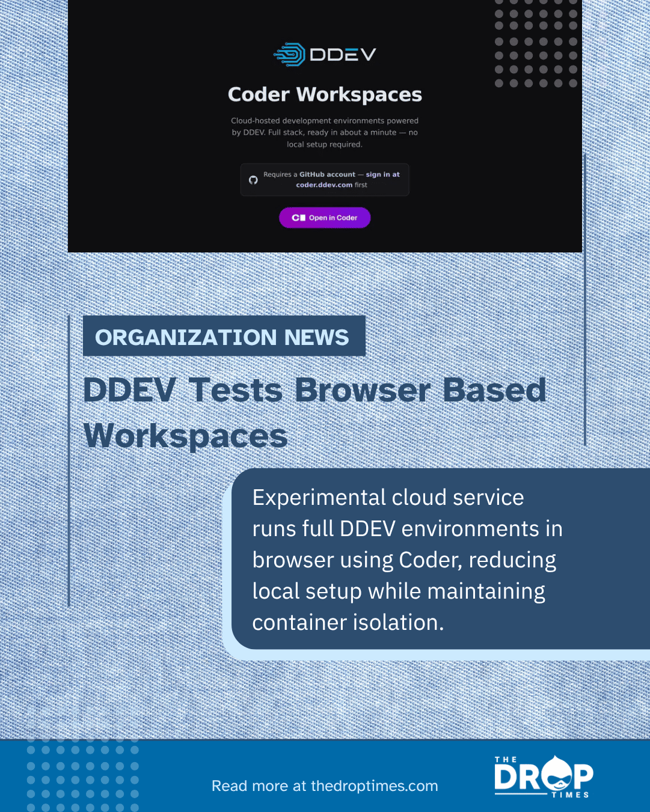Image resolution: width=650 pixels, height=812 pixels.
Task: Click the DDEV Tests Browser Based Workspaces headline
Action: click(314, 412)
